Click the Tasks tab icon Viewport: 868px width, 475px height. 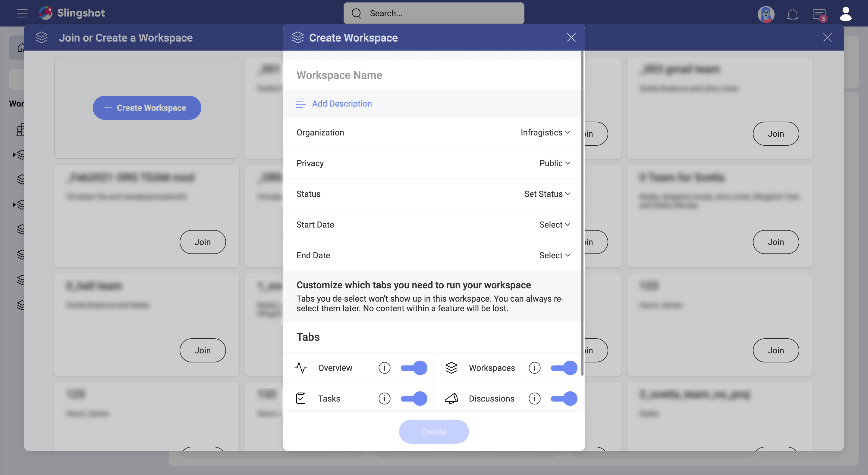tap(300, 398)
